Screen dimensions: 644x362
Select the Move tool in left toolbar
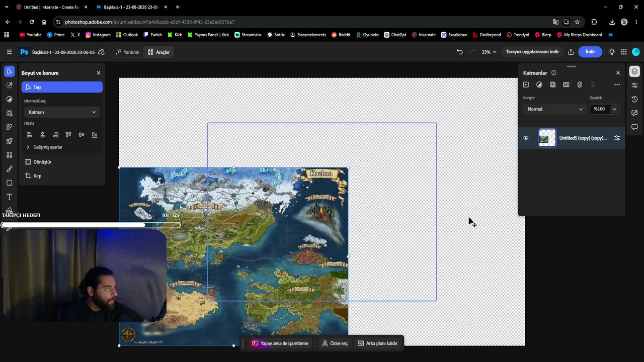tap(9, 71)
